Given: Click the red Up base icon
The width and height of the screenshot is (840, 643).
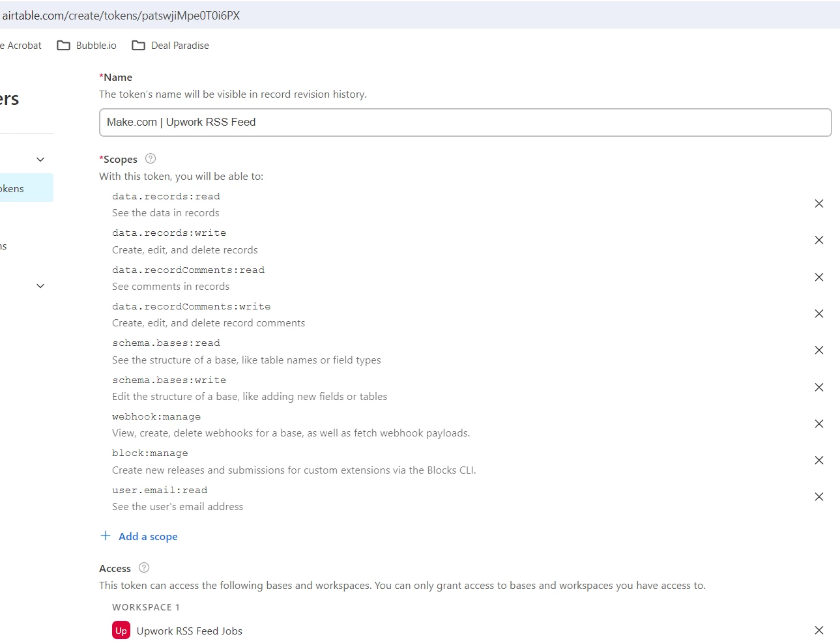Looking at the screenshot, I should click(x=121, y=631).
